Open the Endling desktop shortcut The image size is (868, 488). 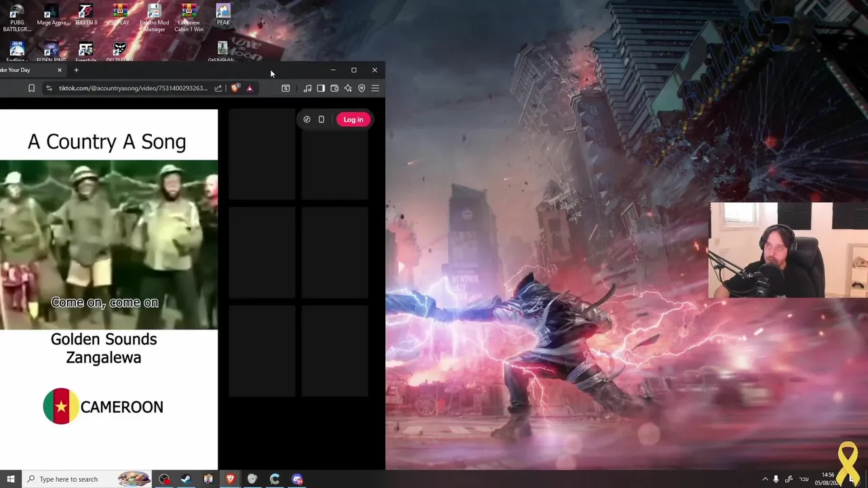point(17,52)
